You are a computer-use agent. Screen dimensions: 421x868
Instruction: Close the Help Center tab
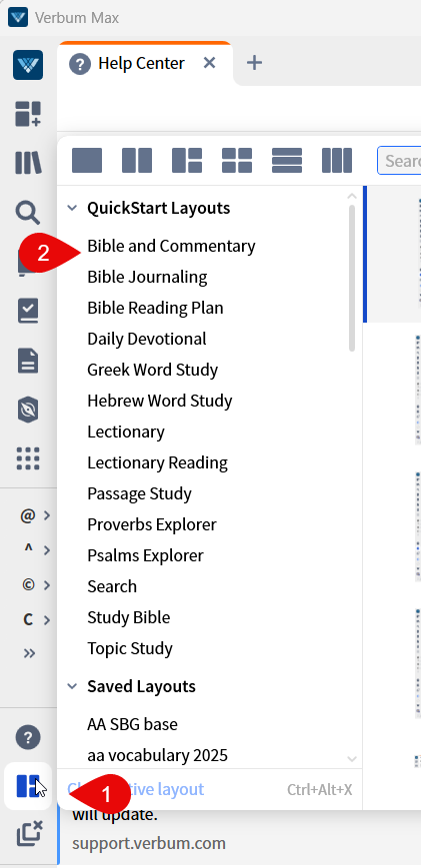coord(209,63)
